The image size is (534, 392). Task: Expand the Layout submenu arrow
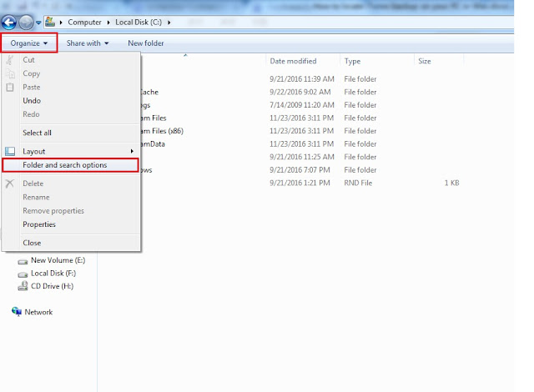[132, 152]
